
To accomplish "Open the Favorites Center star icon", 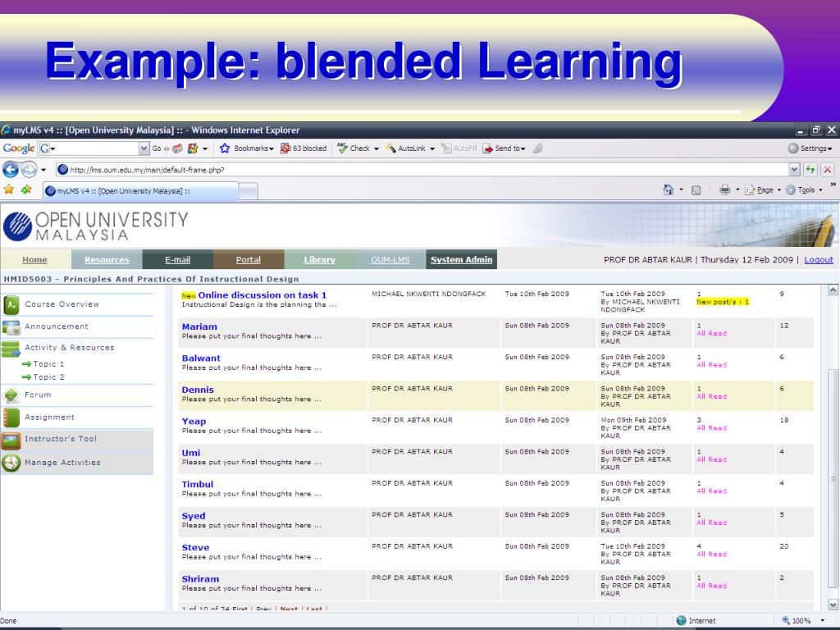I will [x=8, y=189].
